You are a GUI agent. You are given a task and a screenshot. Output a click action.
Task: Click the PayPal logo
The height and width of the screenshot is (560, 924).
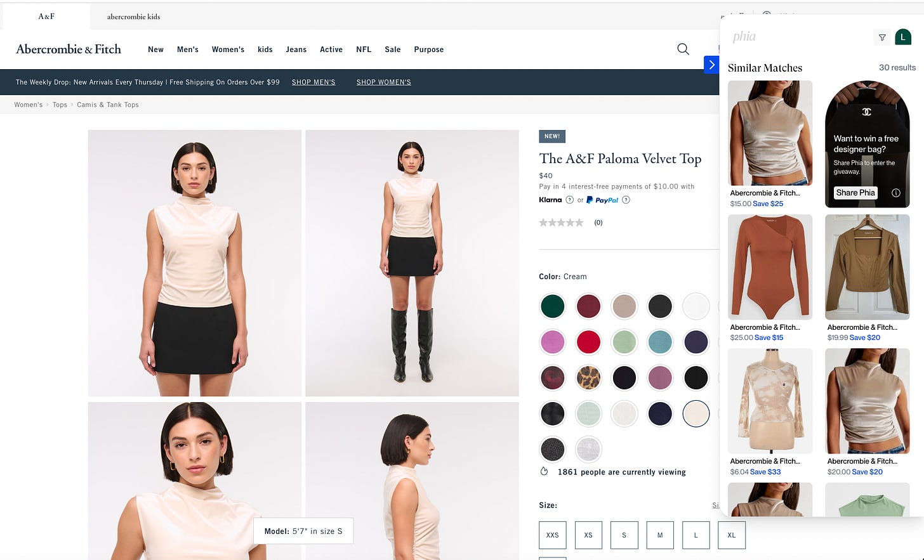602,200
